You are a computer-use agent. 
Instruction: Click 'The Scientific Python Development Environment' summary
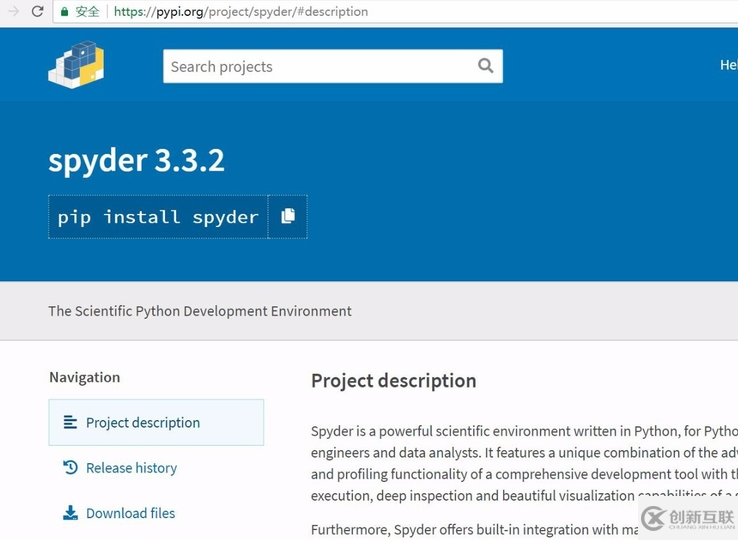coord(200,311)
